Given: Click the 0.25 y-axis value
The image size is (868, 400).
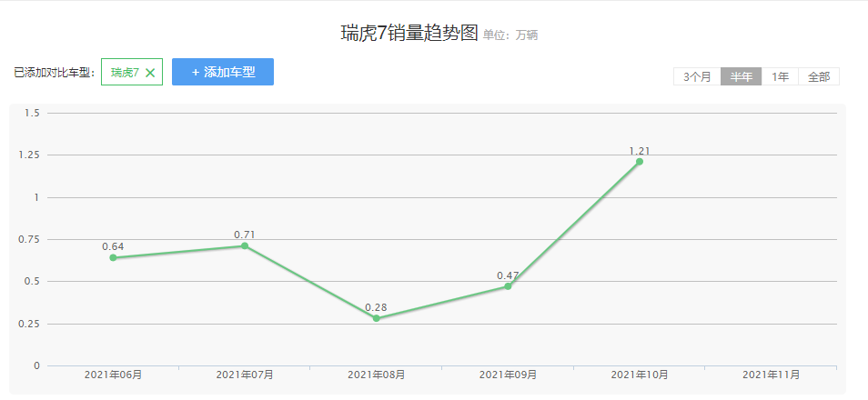Looking at the screenshot, I should [x=30, y=323].
